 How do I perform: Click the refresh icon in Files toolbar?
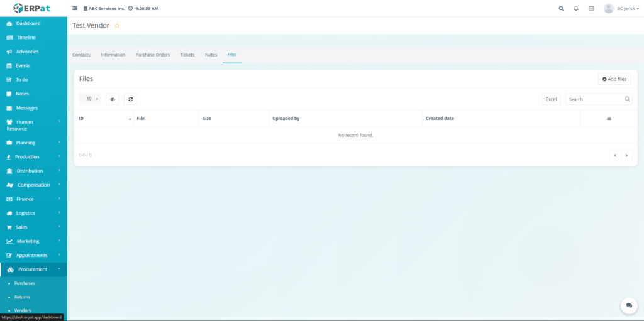pos(130,99)
